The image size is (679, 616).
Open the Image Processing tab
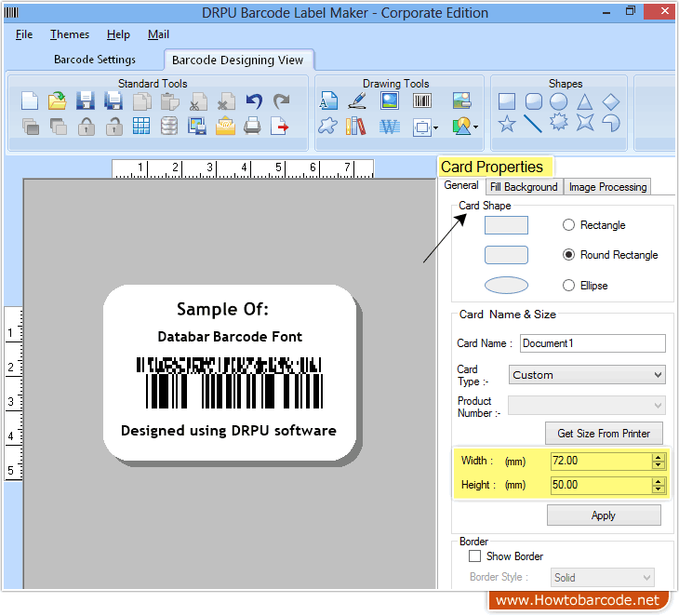coord(607,187)
